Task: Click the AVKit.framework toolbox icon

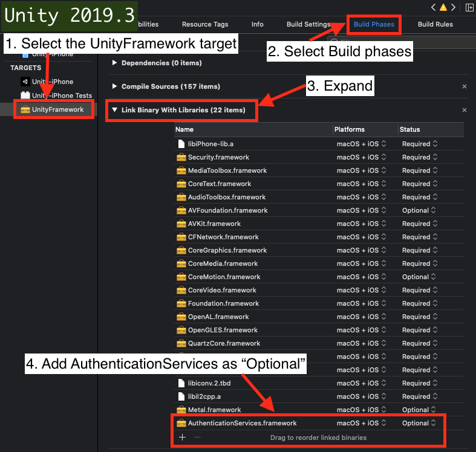Action: [181, 224]
